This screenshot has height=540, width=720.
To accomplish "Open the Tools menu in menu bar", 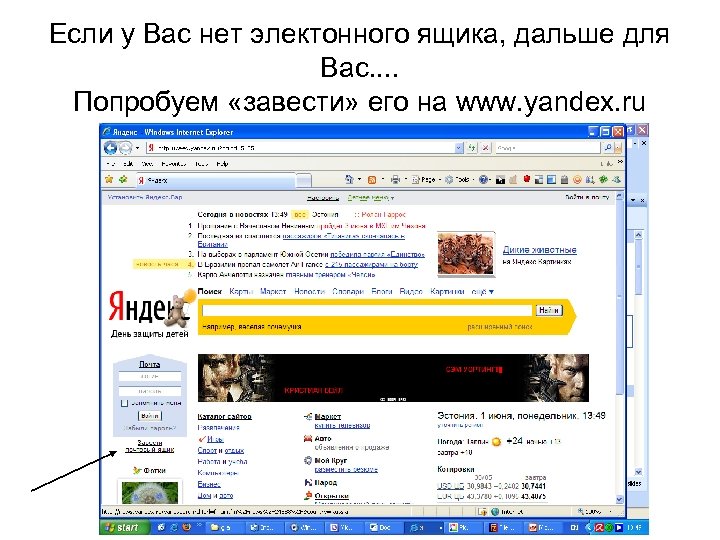I will [202, 164].
